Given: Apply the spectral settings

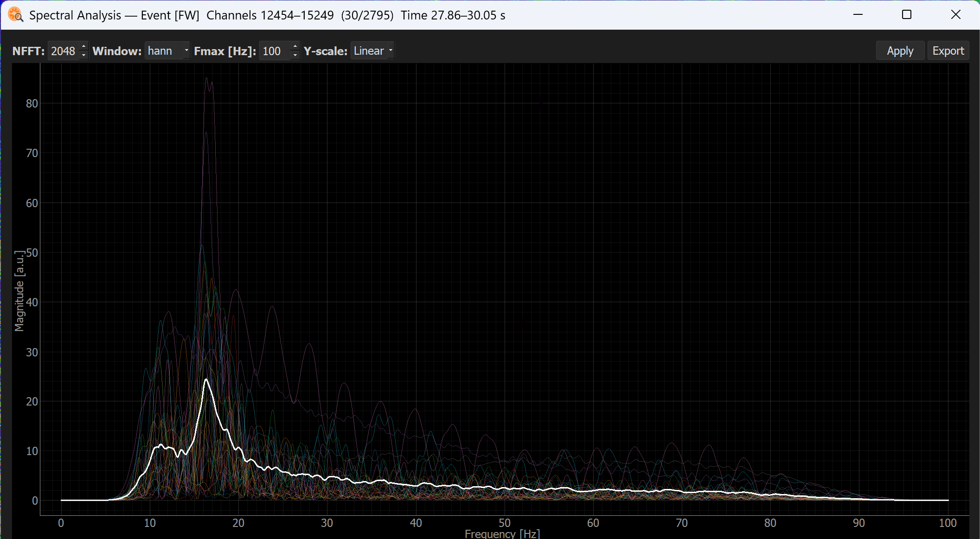Looking at the screenshot, I should coord(900,51).
